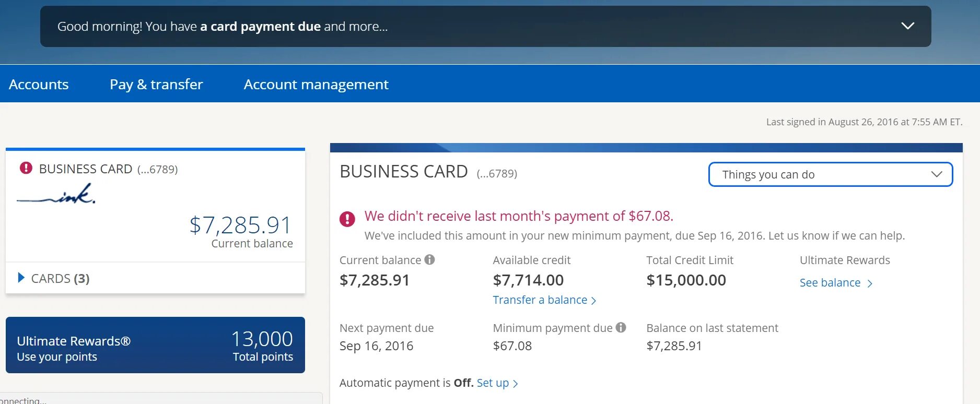Click the arrow next to Set up

(x=516, y=384)
